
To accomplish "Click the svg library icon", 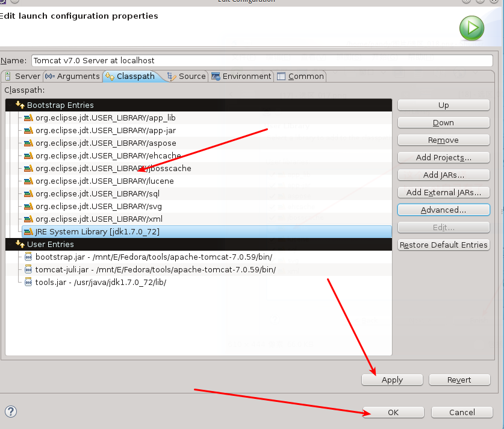I will [29, 207].
